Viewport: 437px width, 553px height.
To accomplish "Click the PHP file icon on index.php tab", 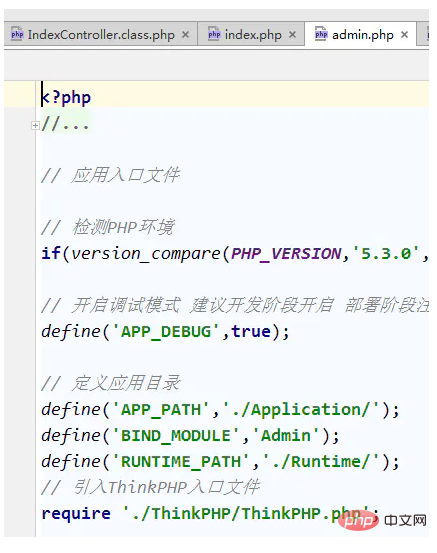I will pyautogui.click(x=214, y=34).
